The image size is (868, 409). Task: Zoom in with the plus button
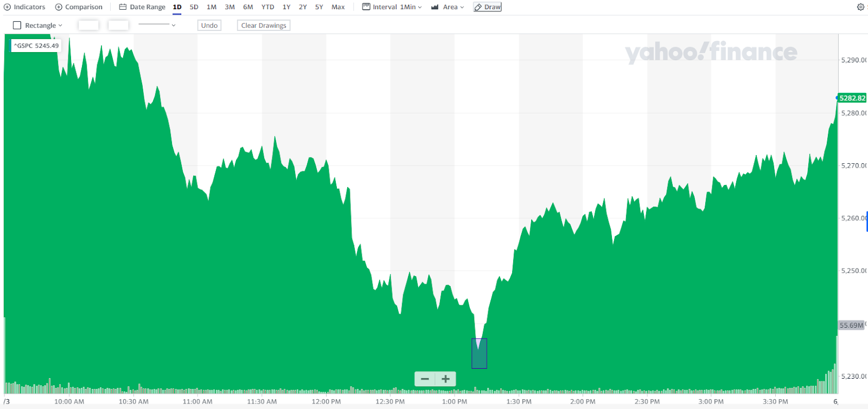tap(445, 379)
